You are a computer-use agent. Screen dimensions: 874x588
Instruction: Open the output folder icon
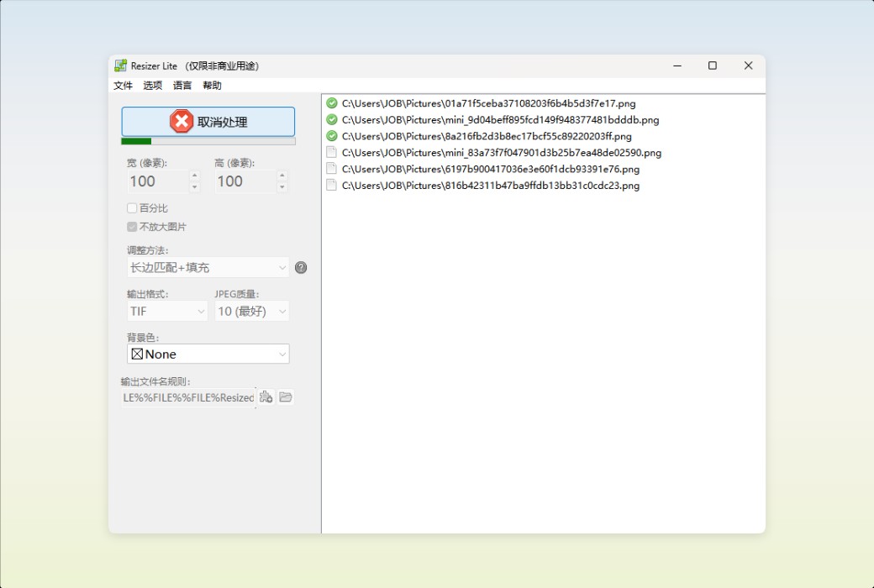(x=285, y=396)
